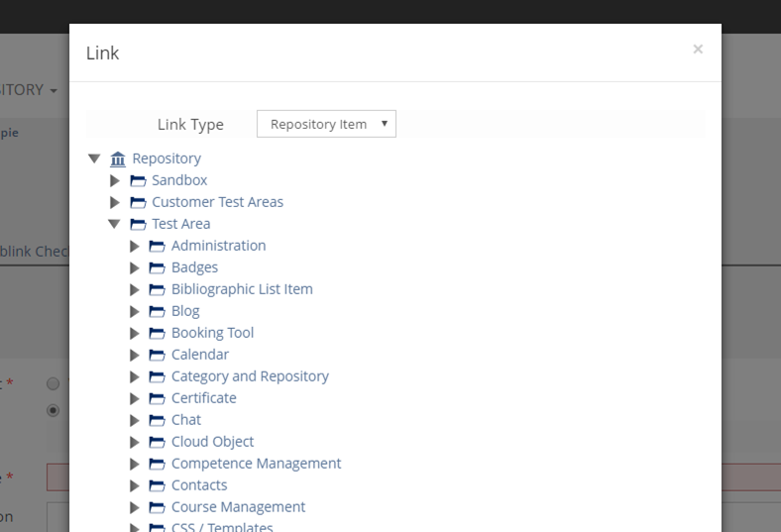Screen dimensions: 781x532
Task: Click the Test Area folder icon
Action: coord(138,224)
